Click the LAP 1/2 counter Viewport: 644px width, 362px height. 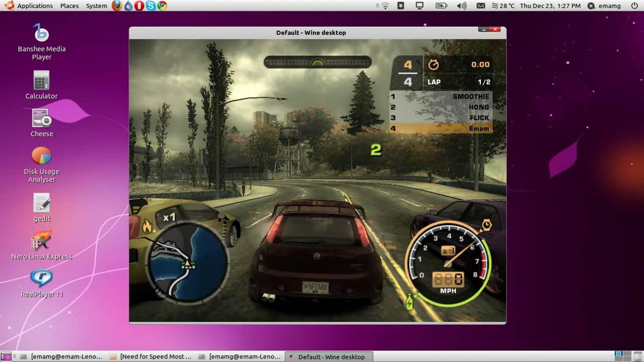(459, 82)
